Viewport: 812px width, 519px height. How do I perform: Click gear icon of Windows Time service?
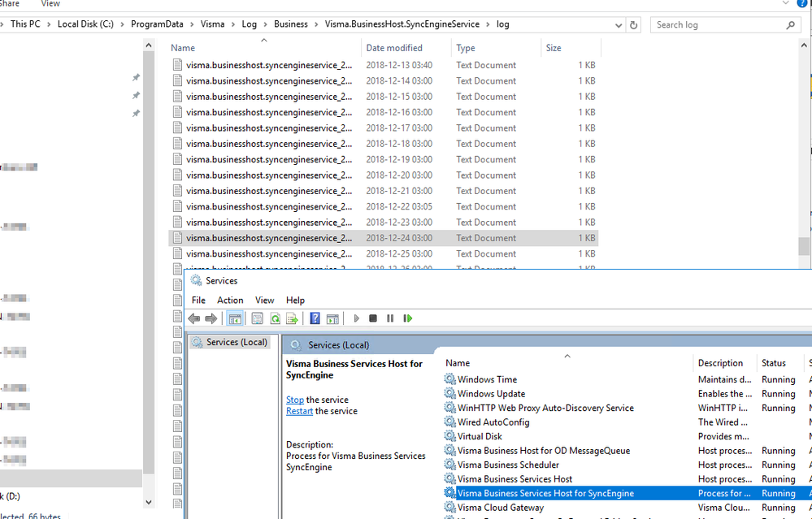(x=450, y=379)
